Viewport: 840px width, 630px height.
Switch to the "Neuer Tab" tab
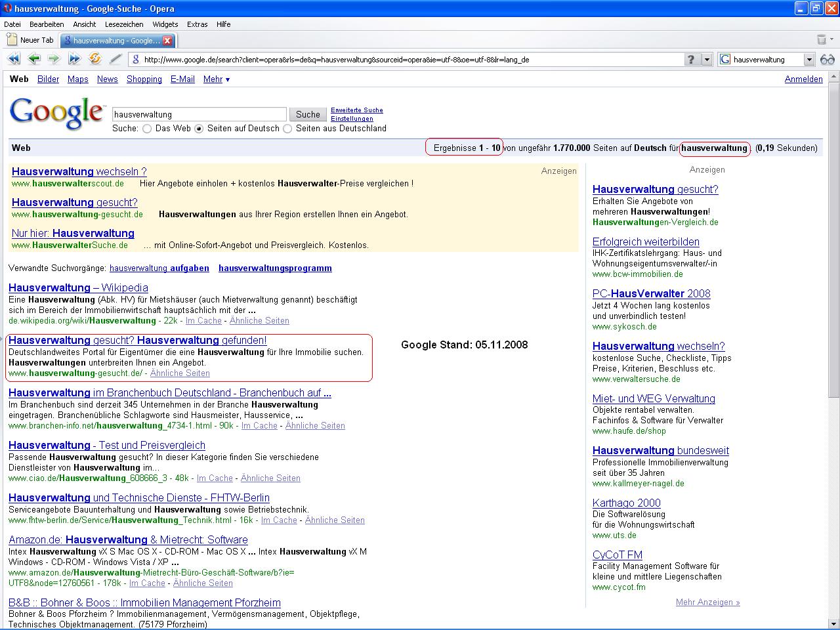tap(31, 40)
